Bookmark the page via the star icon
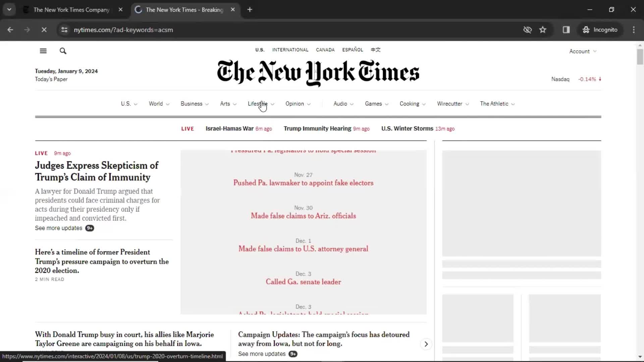The height and width of the screenshot is (362, 644). coord(543,29)
